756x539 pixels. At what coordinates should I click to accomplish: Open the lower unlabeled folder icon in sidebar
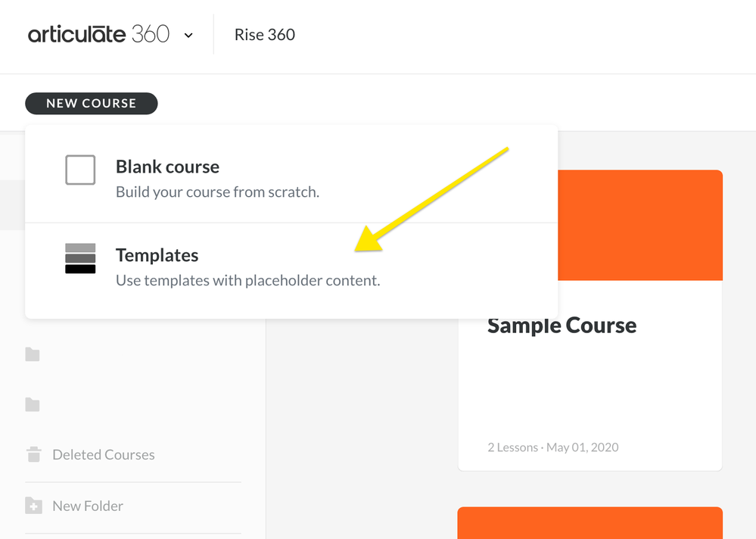[x=33, y=405]
